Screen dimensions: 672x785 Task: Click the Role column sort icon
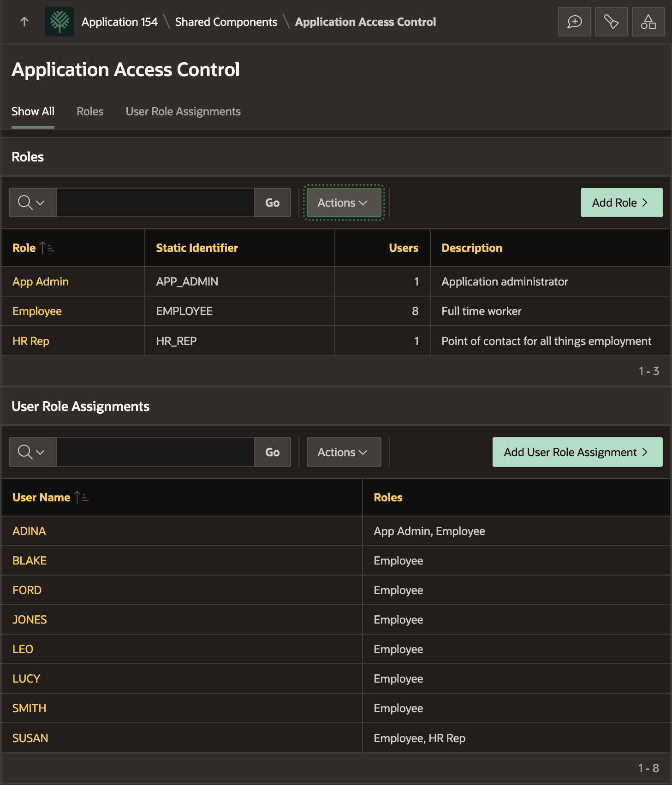(x=47, y=248)
